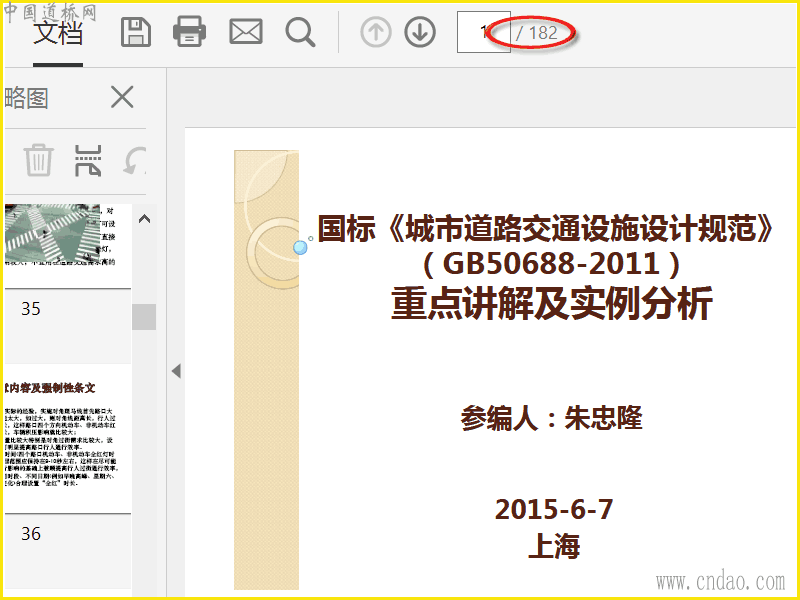The image size is (800, 600).
Task: Click the text (GB50688-2011)
Action: point(552,264)
